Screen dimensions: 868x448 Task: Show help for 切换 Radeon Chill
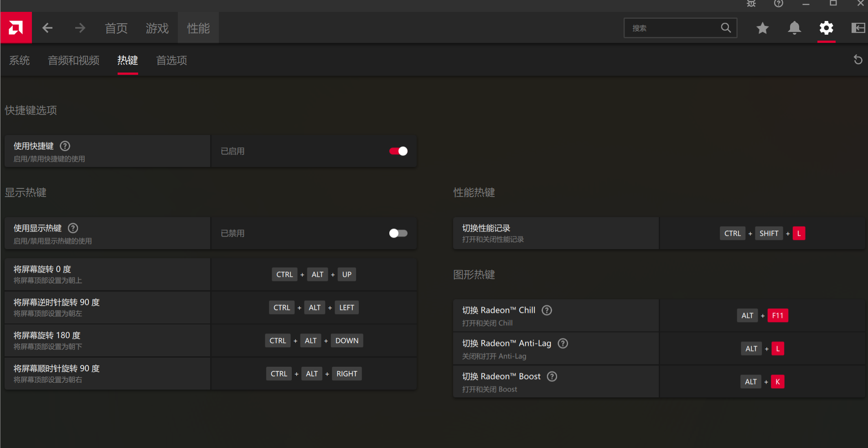(x=547, y=310)
